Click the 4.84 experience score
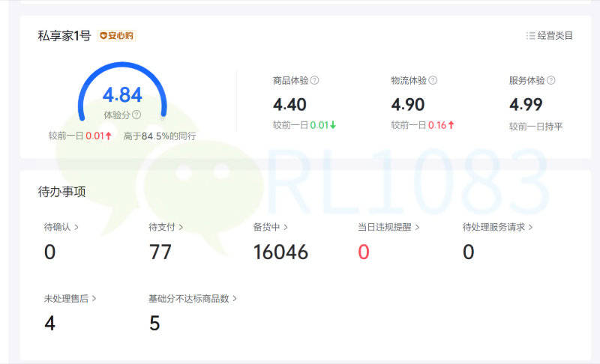The image size is (600, 364). [x=122, y=94]
